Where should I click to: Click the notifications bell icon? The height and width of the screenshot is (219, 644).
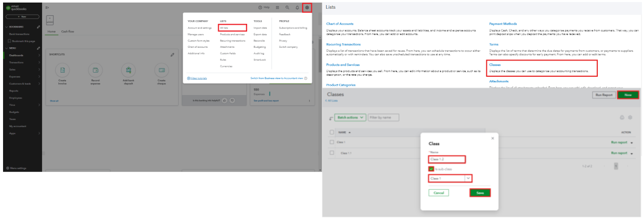tap(297, 8)
